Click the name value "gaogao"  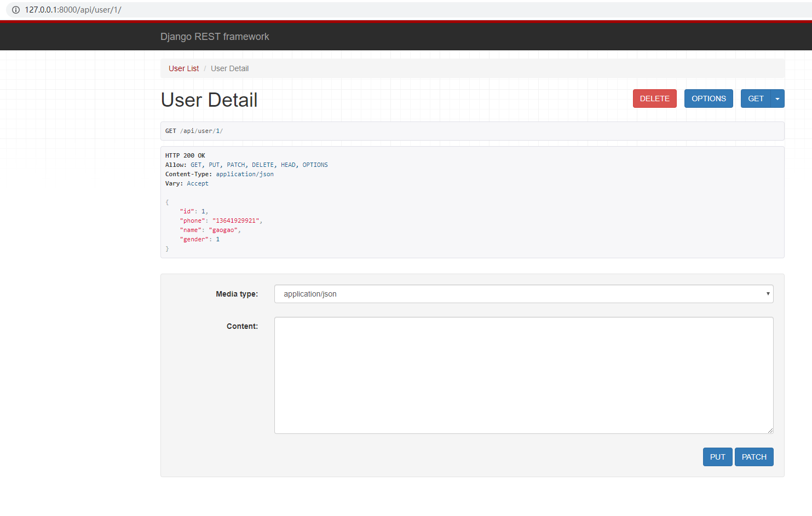point(223,230)
